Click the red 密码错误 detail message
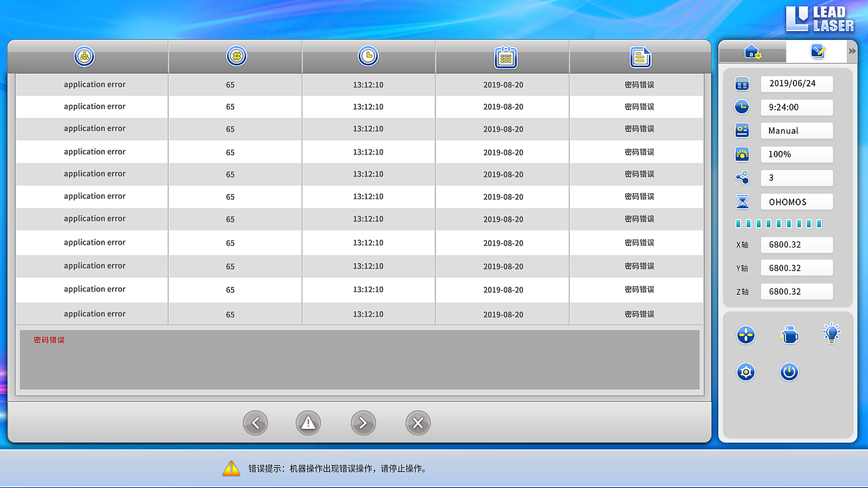The height and width of the screenshot is (488, 868). pos(49,340)
